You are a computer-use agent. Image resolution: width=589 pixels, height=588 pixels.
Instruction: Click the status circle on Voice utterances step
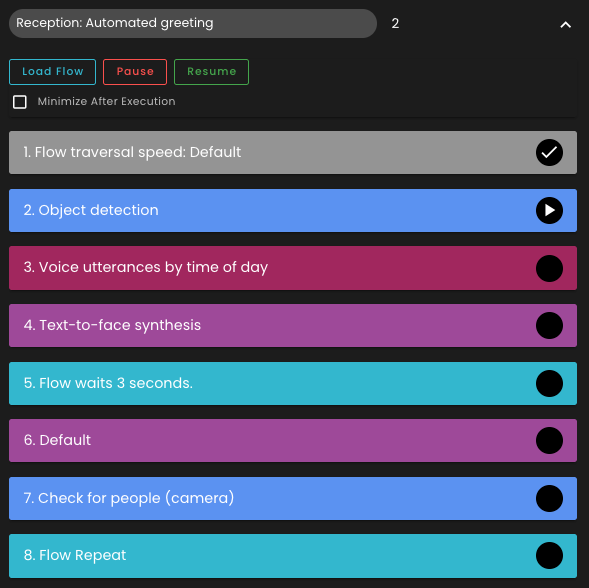coord(549,268)
